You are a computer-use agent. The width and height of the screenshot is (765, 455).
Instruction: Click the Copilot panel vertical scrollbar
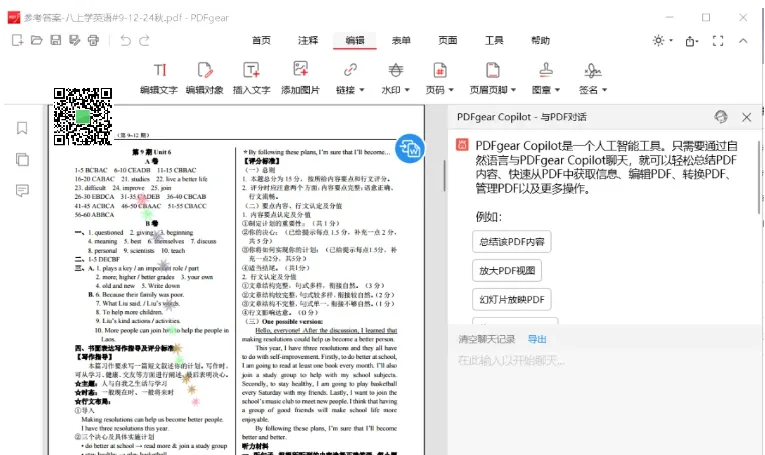point(759,178)
